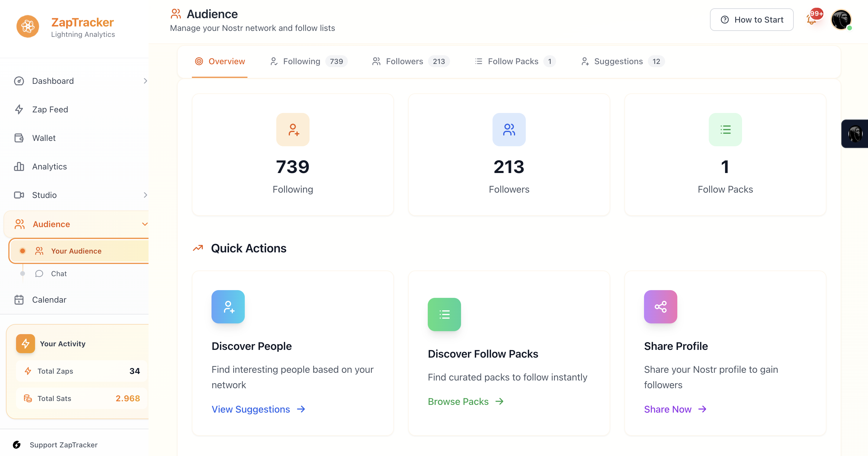Select the Wallet icon in sidebar
The image size is (868, 456).
(19, 138)
